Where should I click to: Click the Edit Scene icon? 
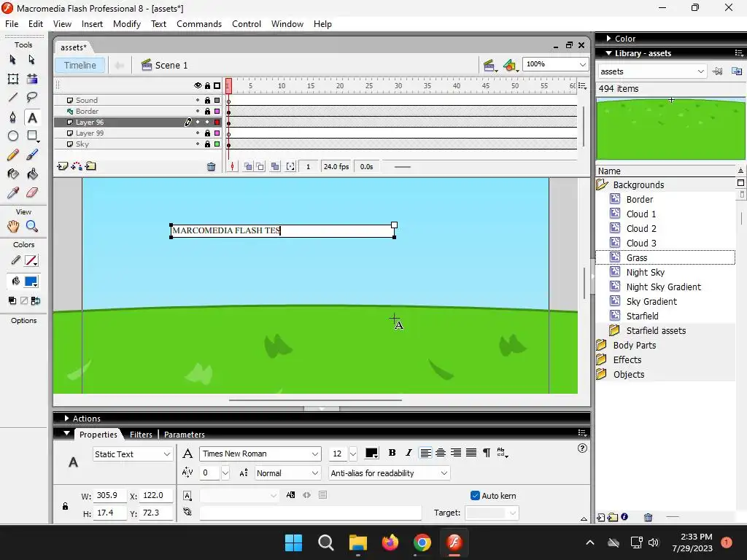click(x=489, y=65)
